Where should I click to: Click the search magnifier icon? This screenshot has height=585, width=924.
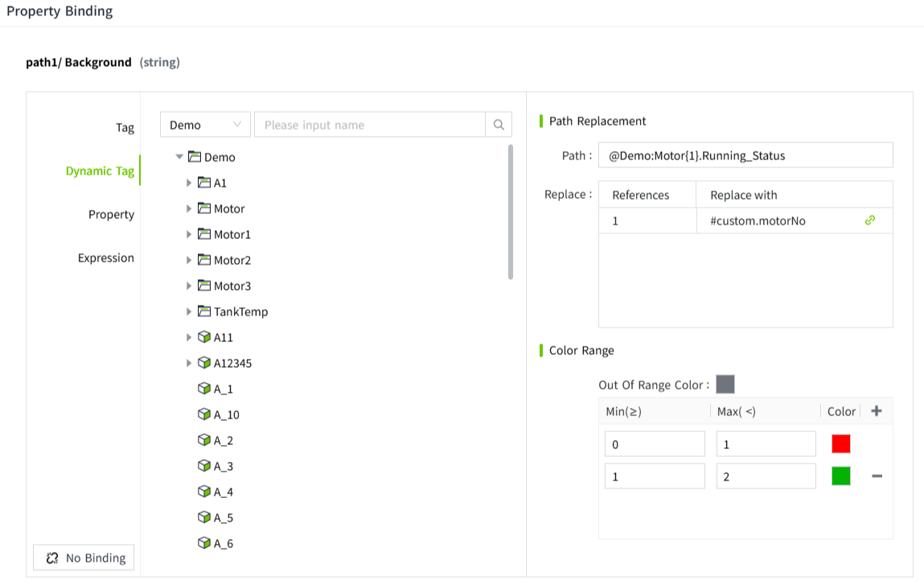click(x=499, y=125)
